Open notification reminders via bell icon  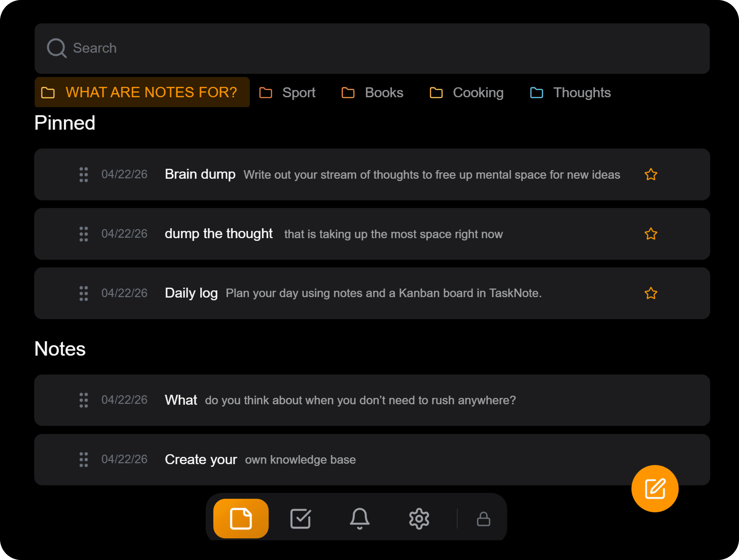point(359,518)
